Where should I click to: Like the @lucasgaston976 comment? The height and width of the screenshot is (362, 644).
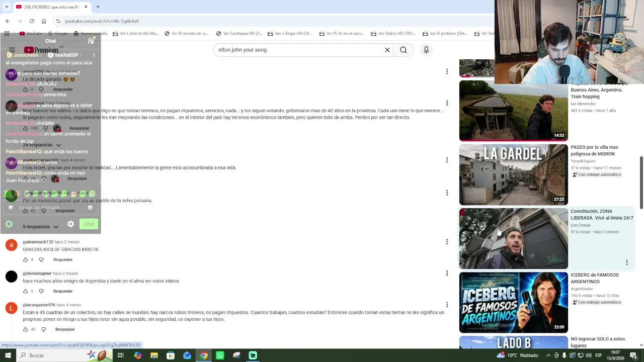tap(25, 329)
